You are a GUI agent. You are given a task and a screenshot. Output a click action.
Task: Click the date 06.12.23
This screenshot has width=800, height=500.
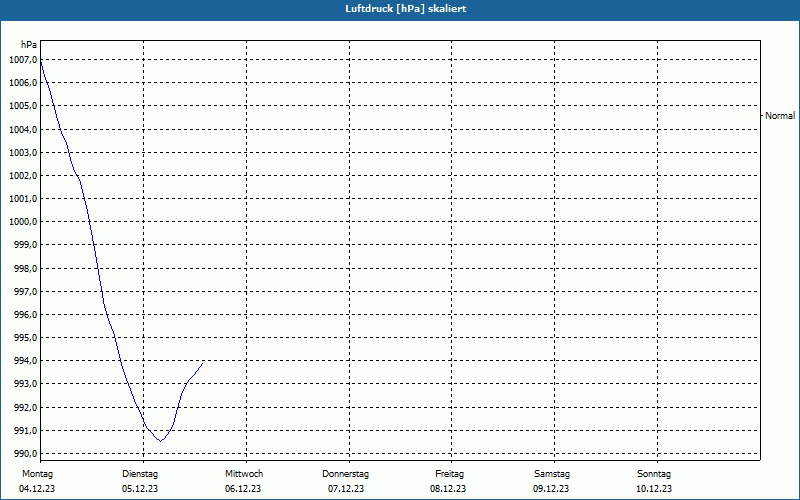point(243,489)
